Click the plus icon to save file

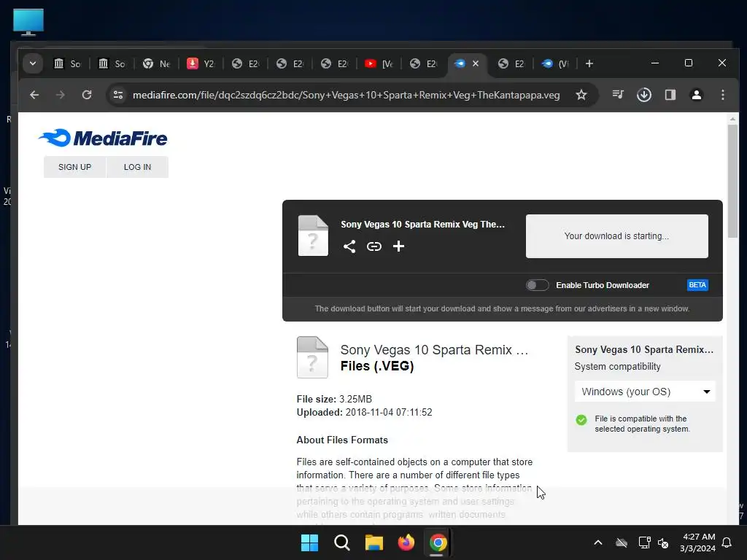[398, 246]
